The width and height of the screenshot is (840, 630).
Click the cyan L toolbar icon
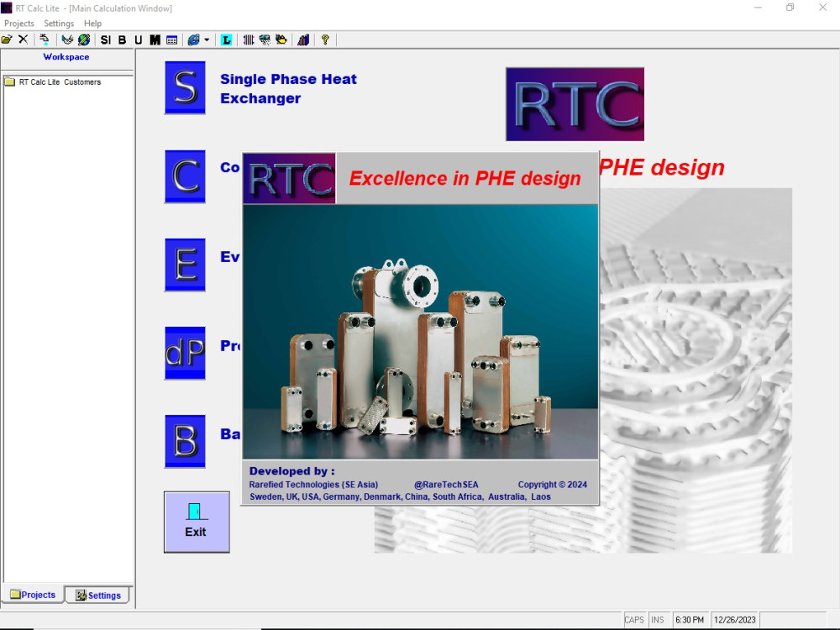click(x=227, y=39)
